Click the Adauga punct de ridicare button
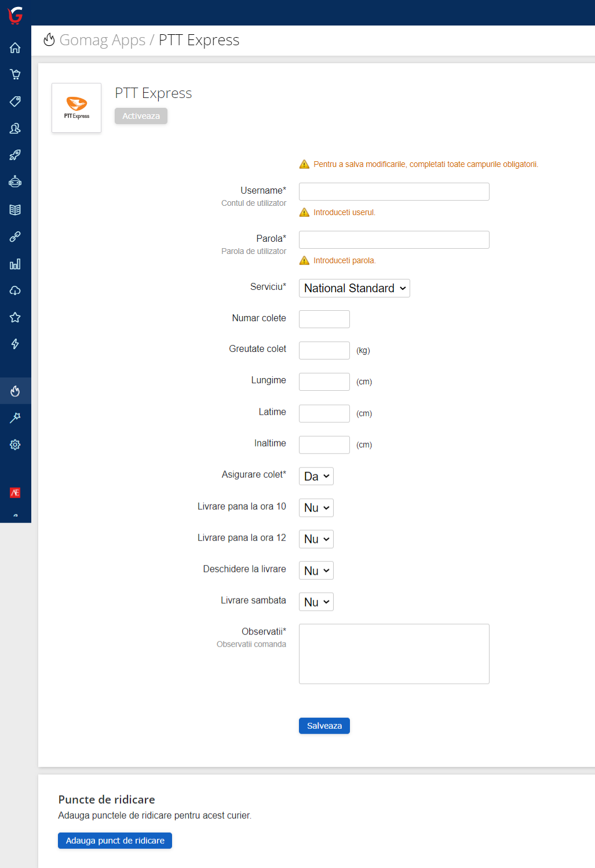This screenshot has width=595, height=868. pyautogui.click(x=115, y=841)
